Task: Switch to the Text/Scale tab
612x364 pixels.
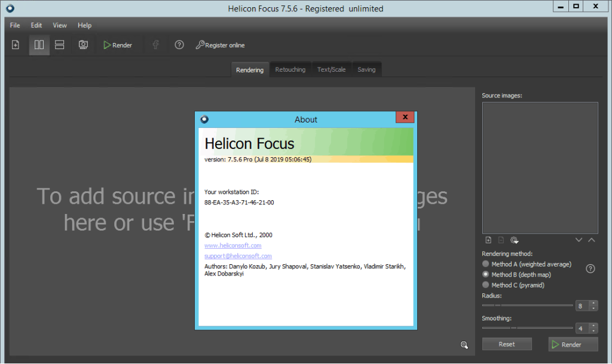Action: (331, 69)
